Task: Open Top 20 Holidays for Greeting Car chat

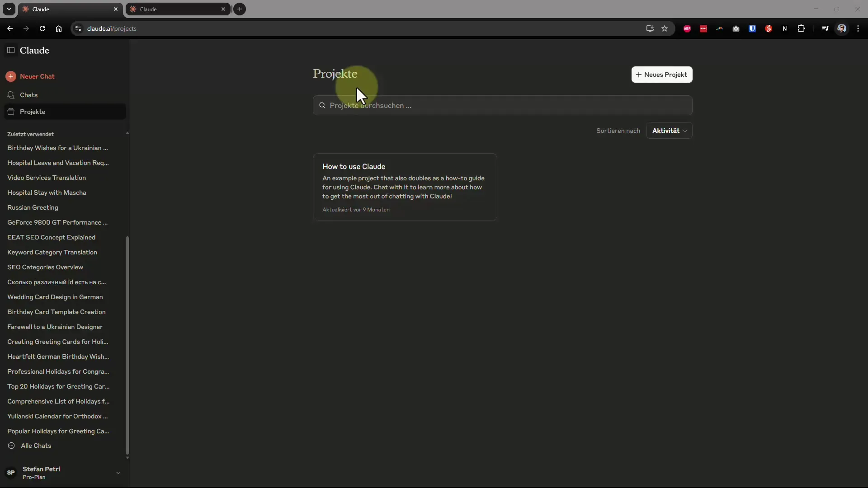Action: click(x=58, y=386)
